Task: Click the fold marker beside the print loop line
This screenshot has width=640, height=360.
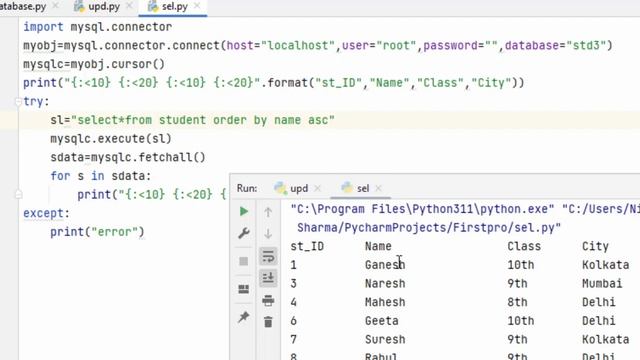Action: [18, 194]
